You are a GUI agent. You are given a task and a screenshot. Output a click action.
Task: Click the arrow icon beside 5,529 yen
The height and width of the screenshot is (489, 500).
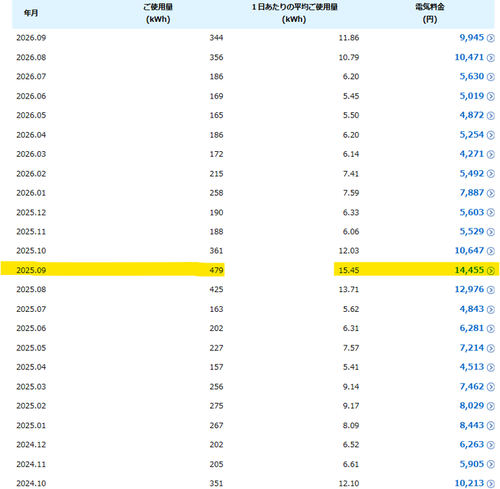click(490, 232)
